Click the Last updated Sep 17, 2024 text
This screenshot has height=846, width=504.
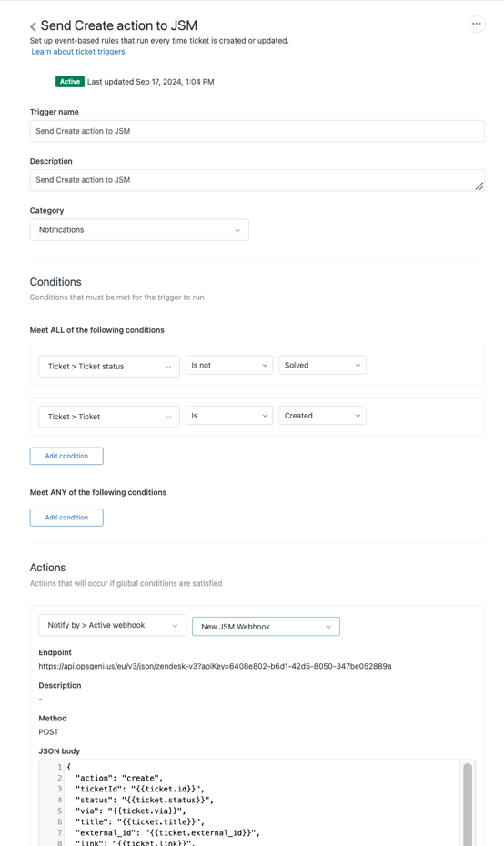150,82
